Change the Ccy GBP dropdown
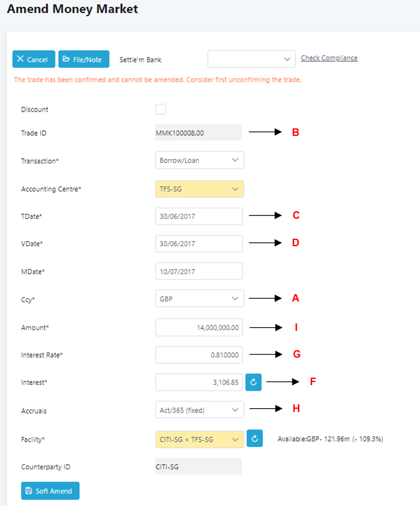420x506 pixels. (x=199, y=298)
